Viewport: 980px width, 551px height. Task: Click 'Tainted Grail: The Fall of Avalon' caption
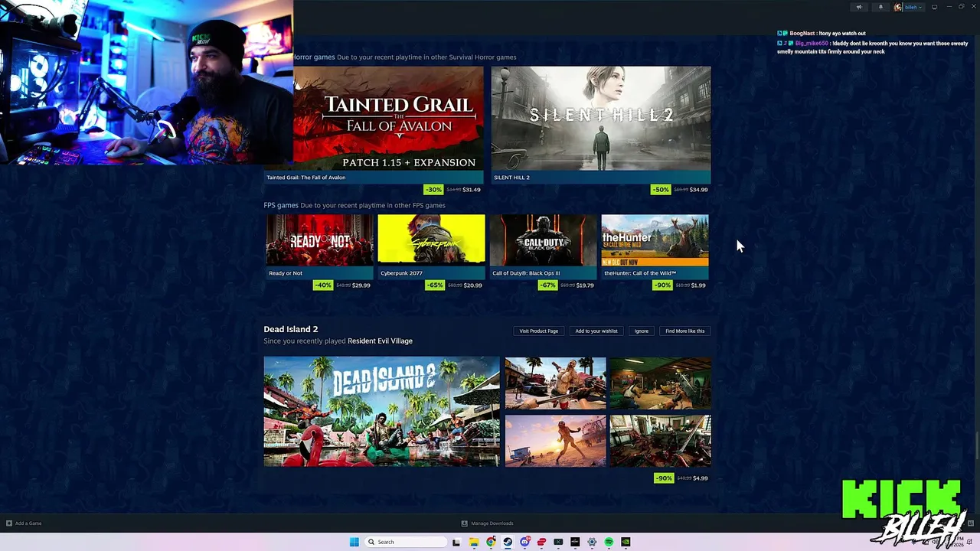(306, 178)
